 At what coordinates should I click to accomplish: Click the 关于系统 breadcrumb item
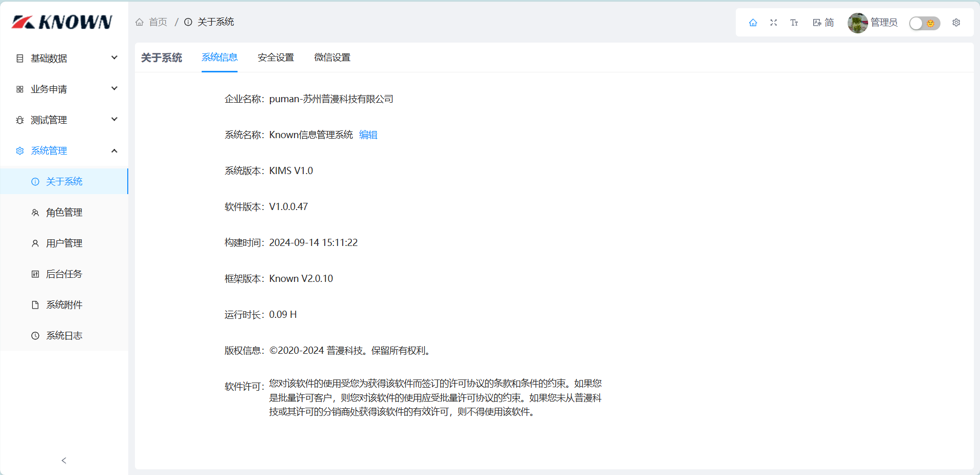tap(215, 22)
